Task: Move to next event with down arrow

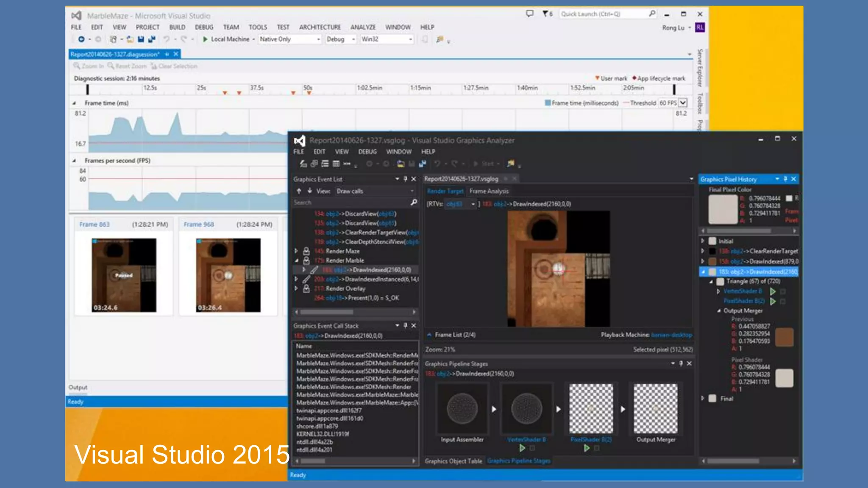Action: [x=310, y=191]
